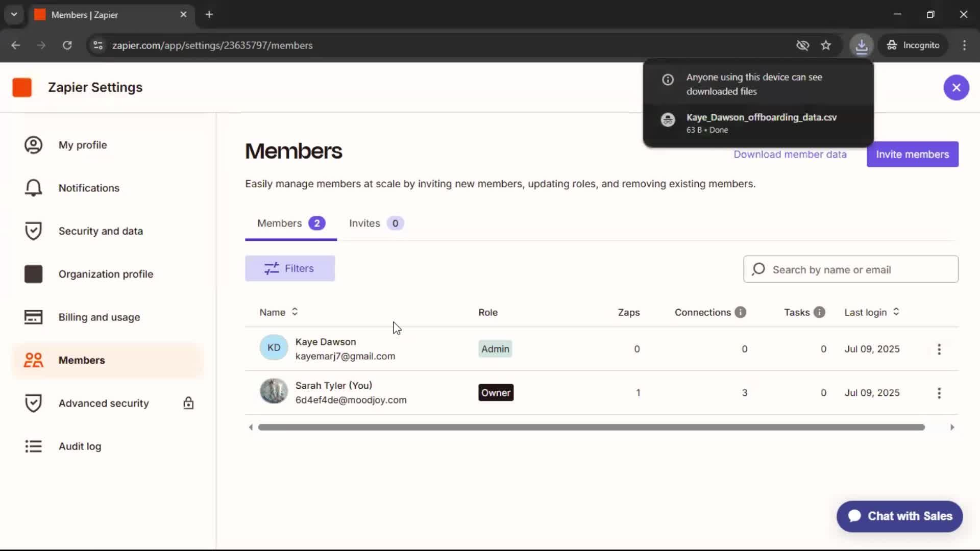Viewport: 980px width, 551px height.
Task: Open Advanced security shield icon
Action: click(33, 403)
